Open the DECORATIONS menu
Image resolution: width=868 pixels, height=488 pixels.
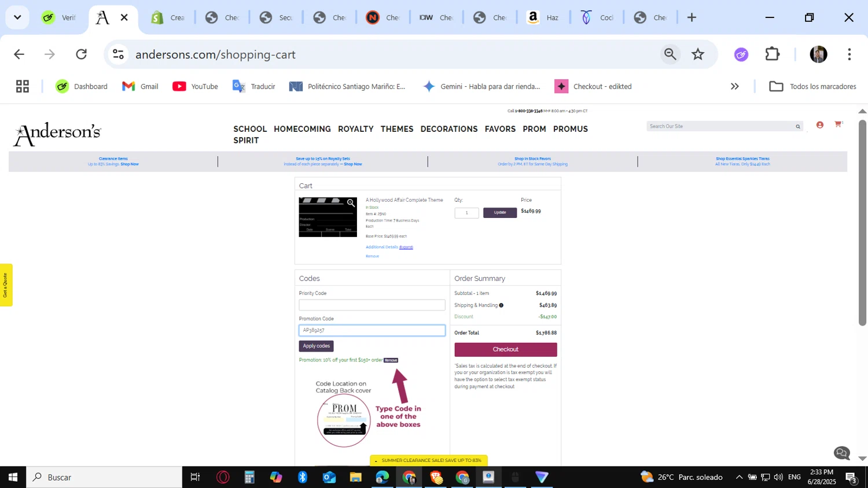click(449, 129)
